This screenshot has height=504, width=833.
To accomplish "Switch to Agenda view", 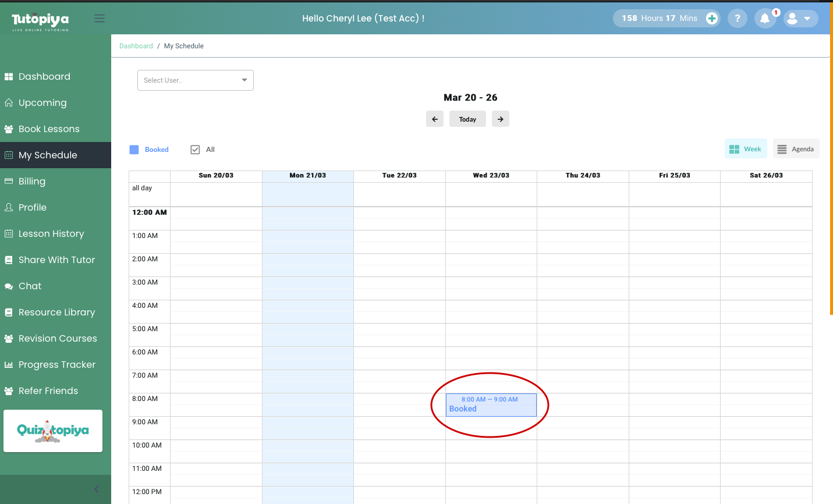I will [x=796, y=149].
